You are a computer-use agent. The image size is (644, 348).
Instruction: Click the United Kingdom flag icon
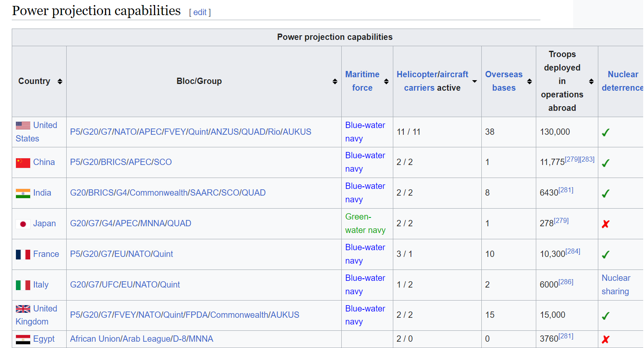click(23, 309)
